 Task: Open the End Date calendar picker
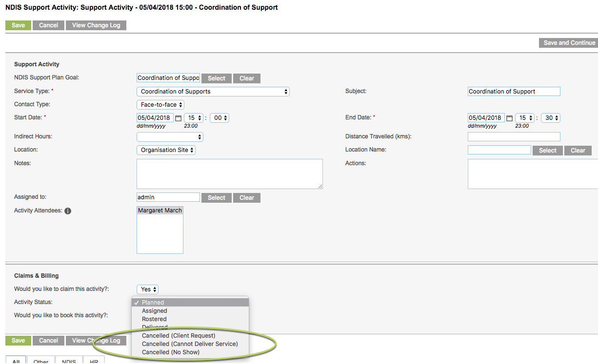(x=510, y=118)
